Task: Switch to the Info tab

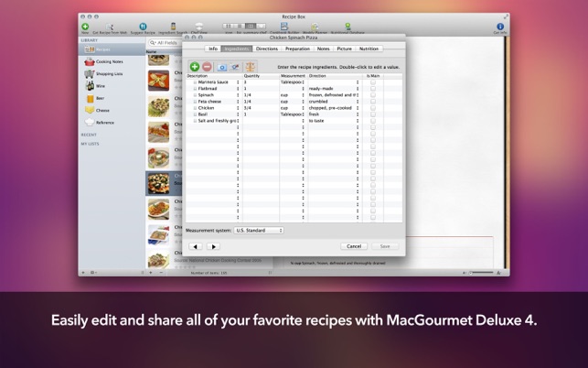Action: [213, 49]
